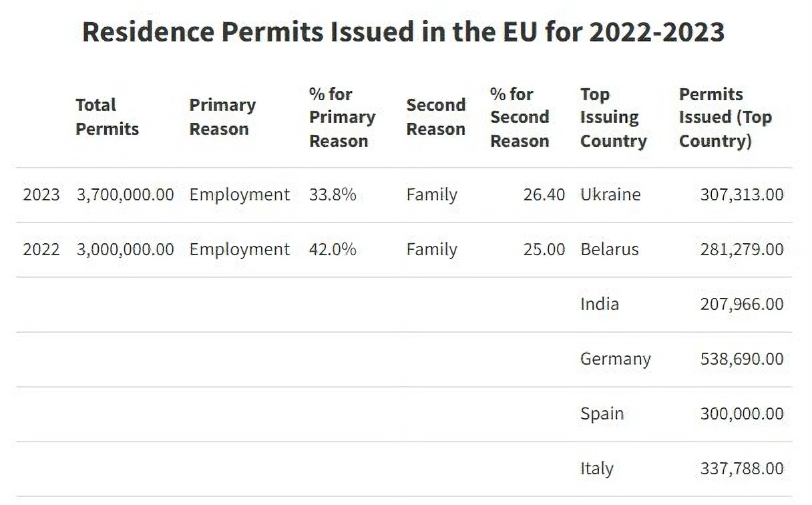
Task: Click the Ukraine country cell
Action: [x=610, y=195]
